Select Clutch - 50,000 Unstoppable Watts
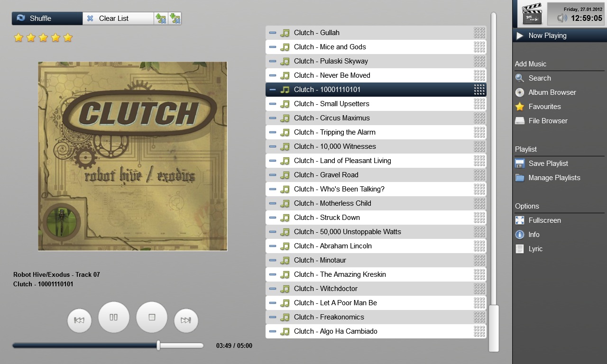The height and width of the screenshot is (364, 607). tap(376, 232)
